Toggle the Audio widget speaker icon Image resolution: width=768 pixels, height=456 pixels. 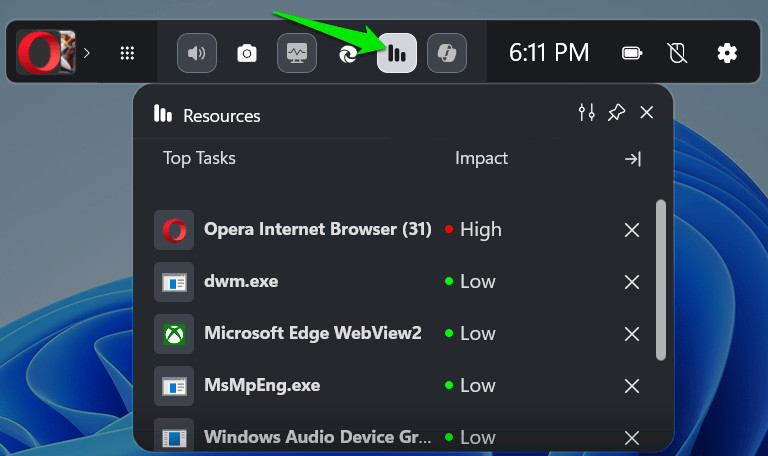point(197,53)
